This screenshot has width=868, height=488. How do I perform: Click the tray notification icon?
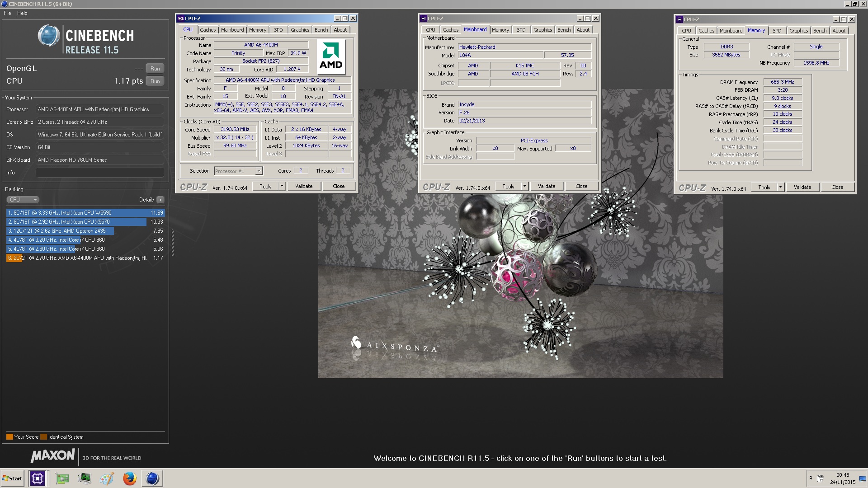pos(820,479)
